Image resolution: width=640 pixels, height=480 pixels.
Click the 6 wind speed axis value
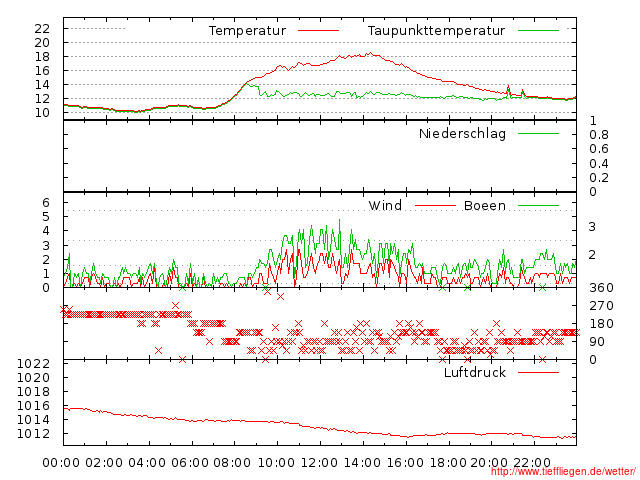(x=46, y=202)
